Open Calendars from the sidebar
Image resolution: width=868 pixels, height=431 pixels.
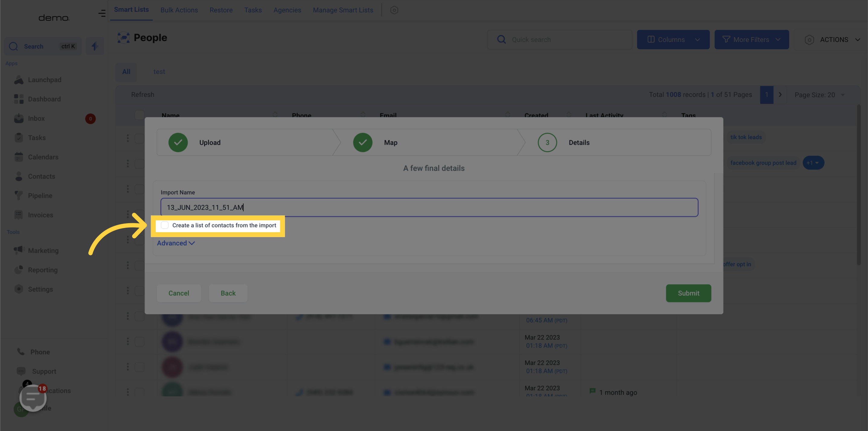coord(36,157)
